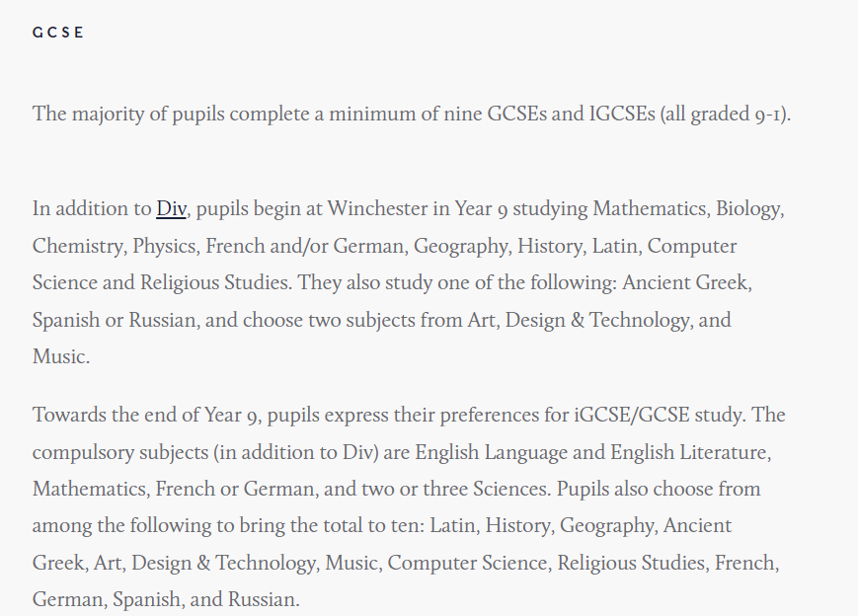Viewport: 858px width, 616px height.
Task: Open the underlined Div link
Action: (x=171, y=209)
